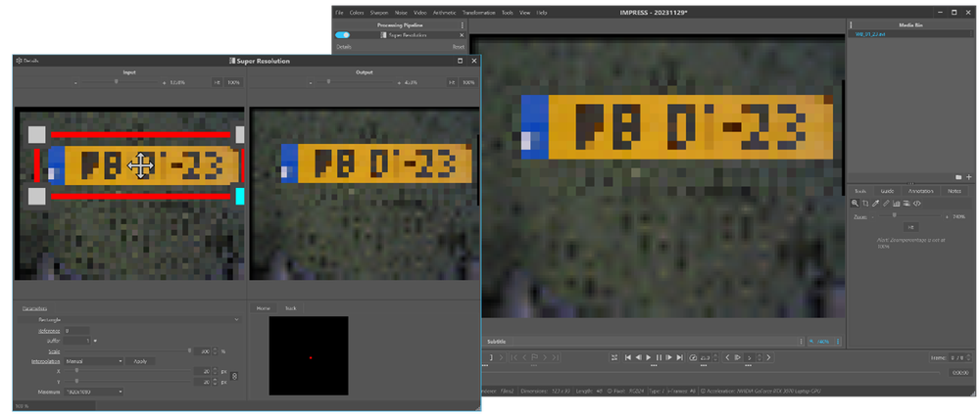Jump to last frame
Viewport: 980px width, 417px height.
click(x=679, y=357)
